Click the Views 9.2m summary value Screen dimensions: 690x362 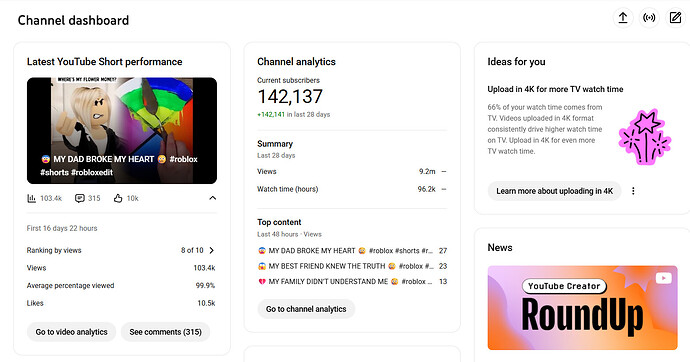pos(427,172)
